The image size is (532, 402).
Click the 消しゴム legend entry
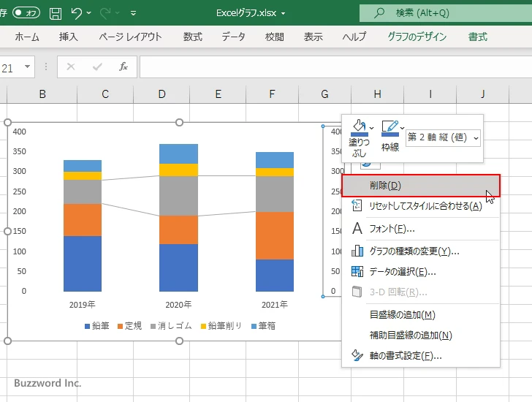[171, 326]
